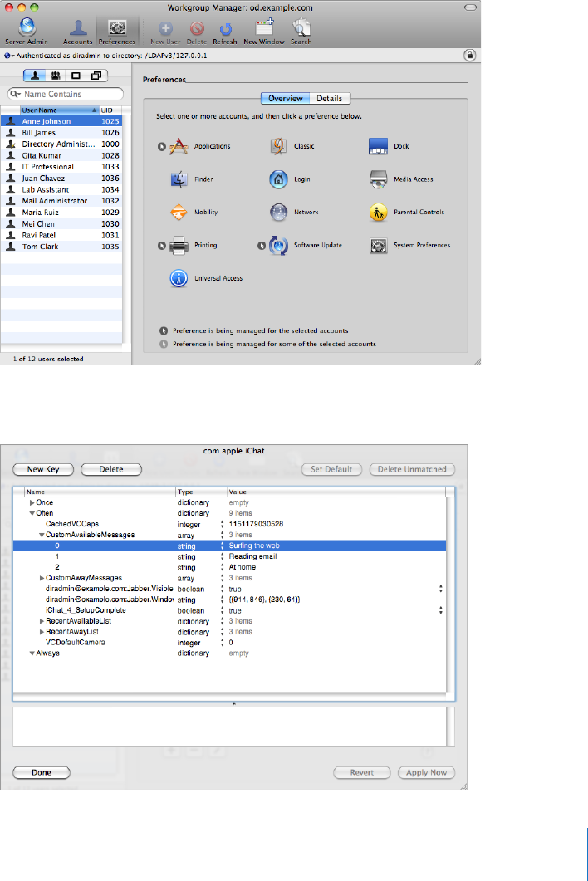Expand the CustomAwayMessages array

(42, 578)
